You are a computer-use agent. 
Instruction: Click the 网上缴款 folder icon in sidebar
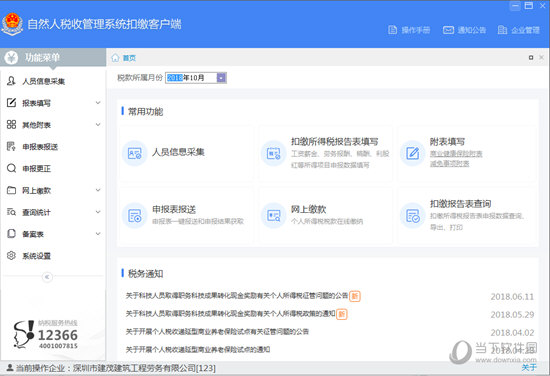[11, 190]
